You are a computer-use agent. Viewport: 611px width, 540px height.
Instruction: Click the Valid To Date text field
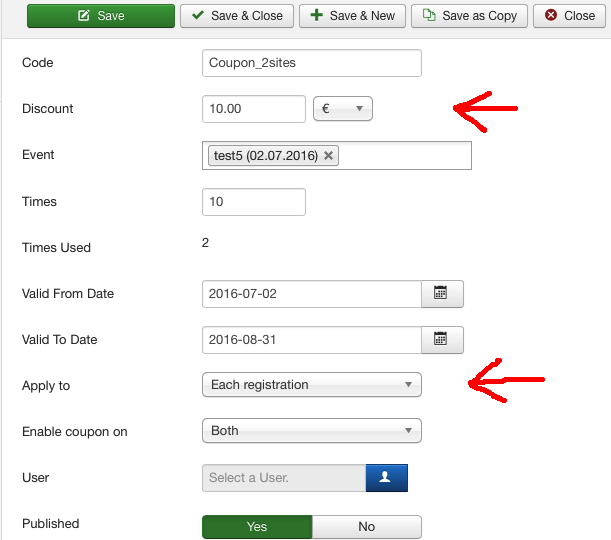(x=310, y=340)
